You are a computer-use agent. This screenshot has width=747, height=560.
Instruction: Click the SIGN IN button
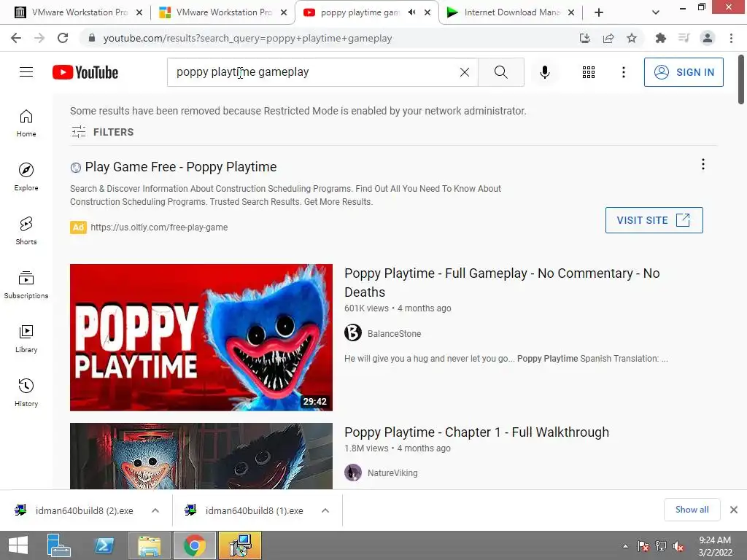tap(684, 72)
